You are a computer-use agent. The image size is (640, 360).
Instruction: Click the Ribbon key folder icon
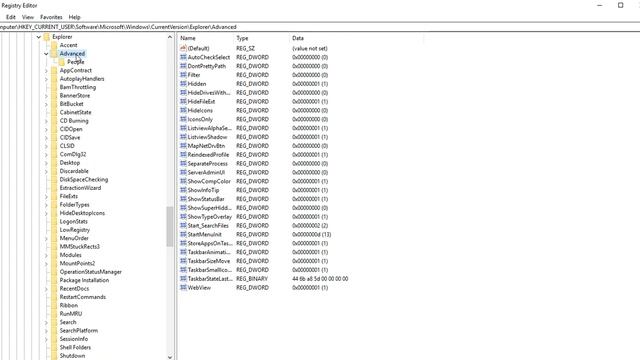tap(54, 305)
